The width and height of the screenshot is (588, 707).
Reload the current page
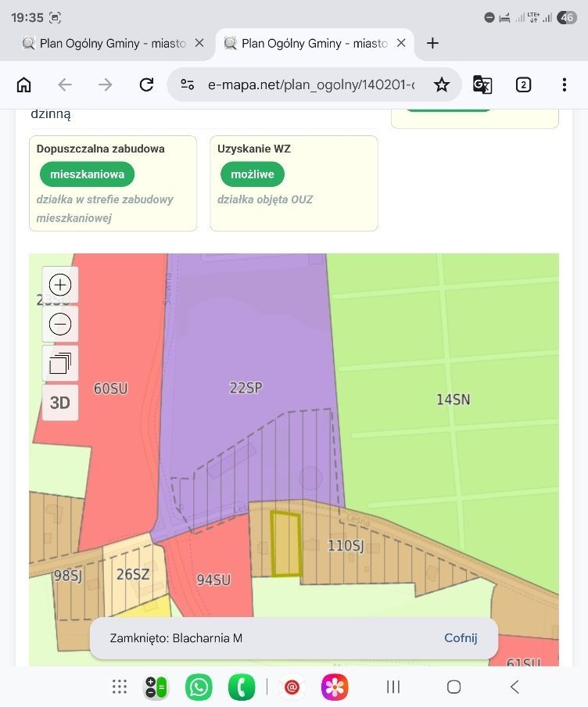[x=146, y=84]
